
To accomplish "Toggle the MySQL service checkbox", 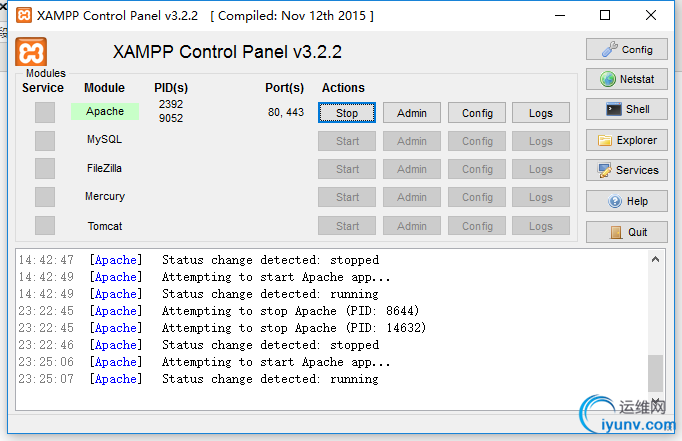I will [45, 141].
